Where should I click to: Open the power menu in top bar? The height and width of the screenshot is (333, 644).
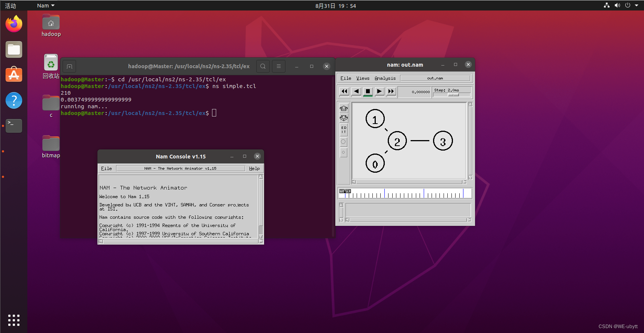pos(628,5)
